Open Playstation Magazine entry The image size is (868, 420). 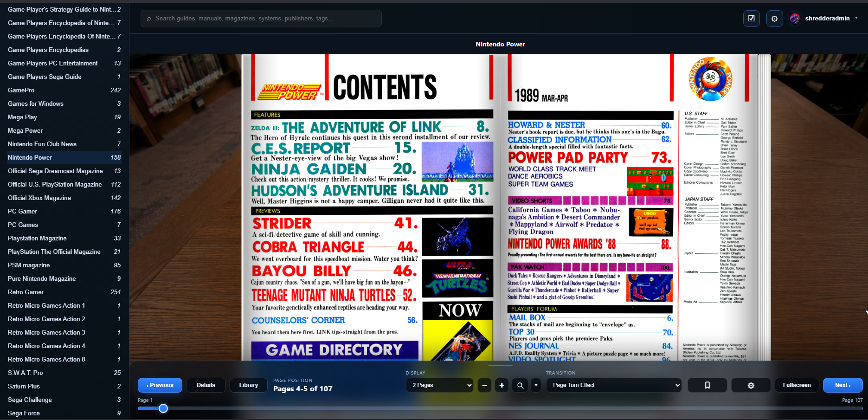pyautogui.click(x=64, y=238)
